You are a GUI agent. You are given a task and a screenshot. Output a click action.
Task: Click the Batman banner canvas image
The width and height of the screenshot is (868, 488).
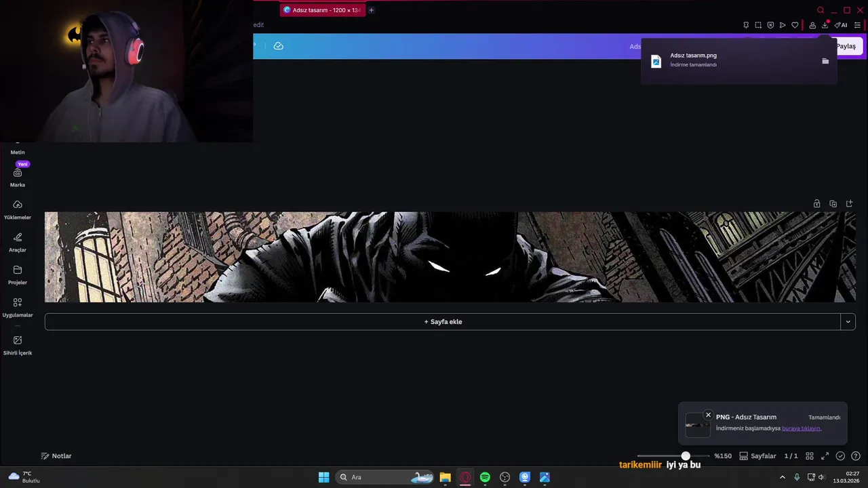tap(450, 257)
